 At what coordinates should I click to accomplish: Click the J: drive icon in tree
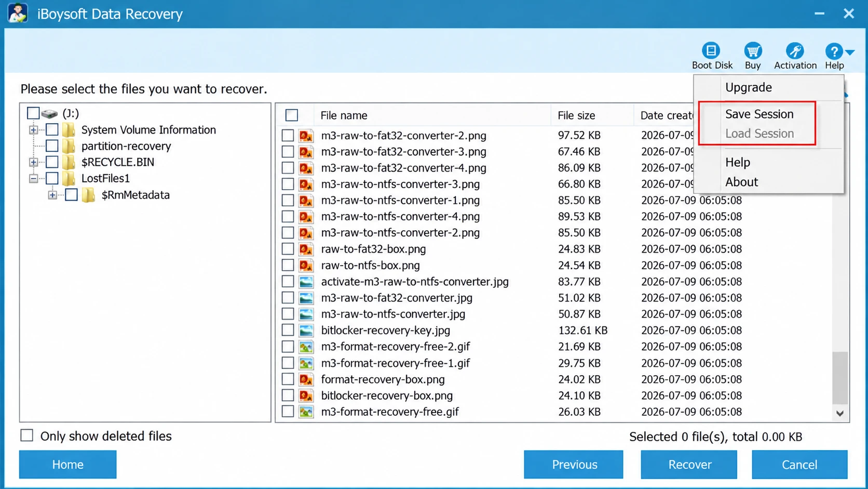49,113
